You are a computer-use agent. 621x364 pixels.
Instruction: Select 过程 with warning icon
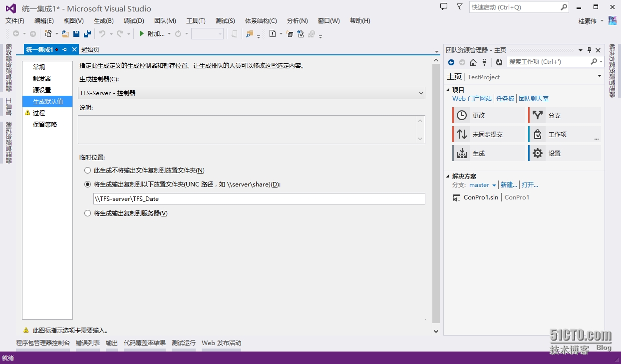(47, 113)
